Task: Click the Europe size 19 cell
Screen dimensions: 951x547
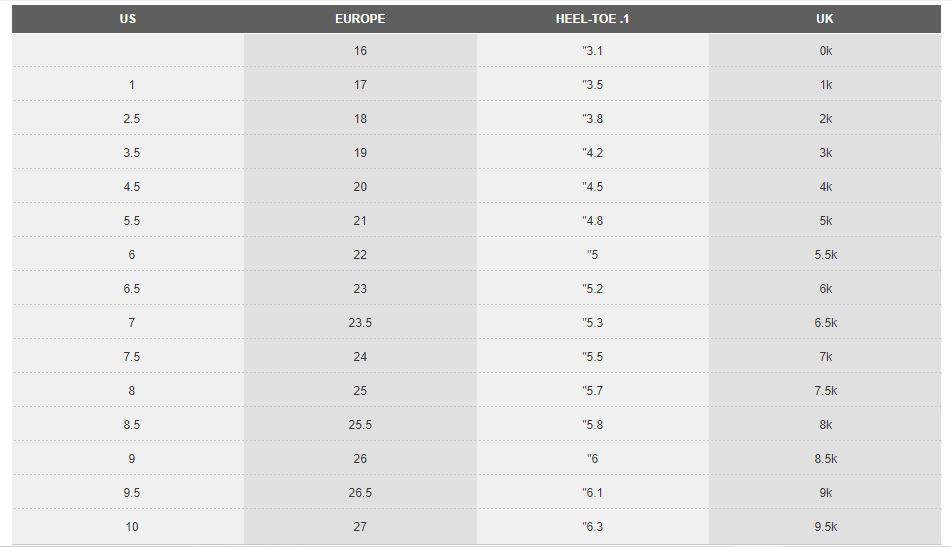Action: 360,153
